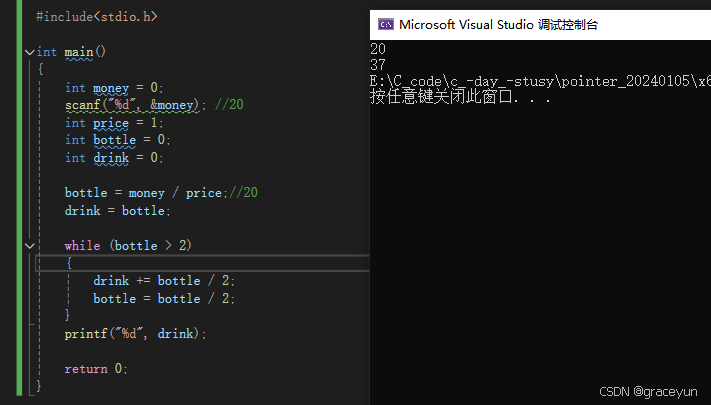Click the 'int main()' declaration
Screen dimensions: 711x405
(71, 52)
